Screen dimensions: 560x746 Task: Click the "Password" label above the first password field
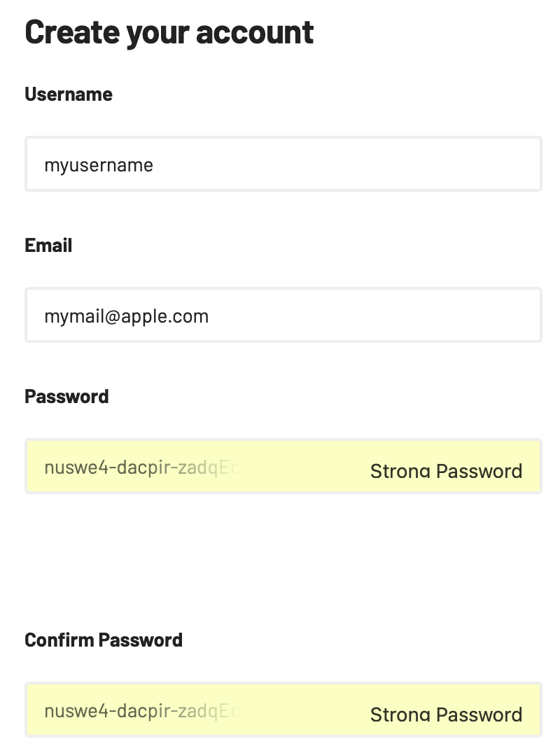tap(66, 397)
